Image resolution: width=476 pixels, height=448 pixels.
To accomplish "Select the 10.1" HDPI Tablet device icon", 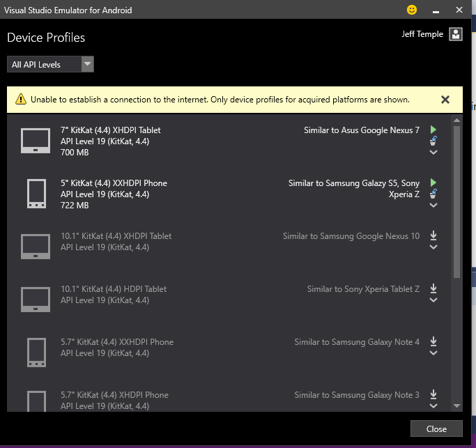I will [36, 300].
